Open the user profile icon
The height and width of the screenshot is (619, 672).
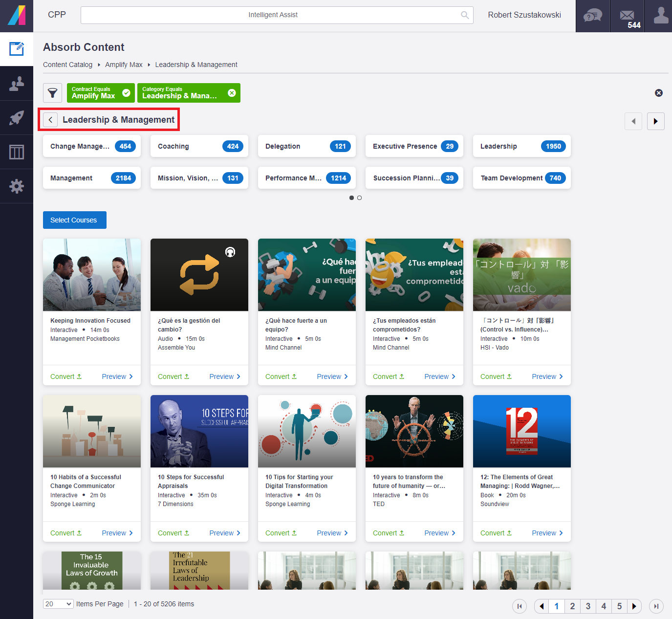point(661,16)
